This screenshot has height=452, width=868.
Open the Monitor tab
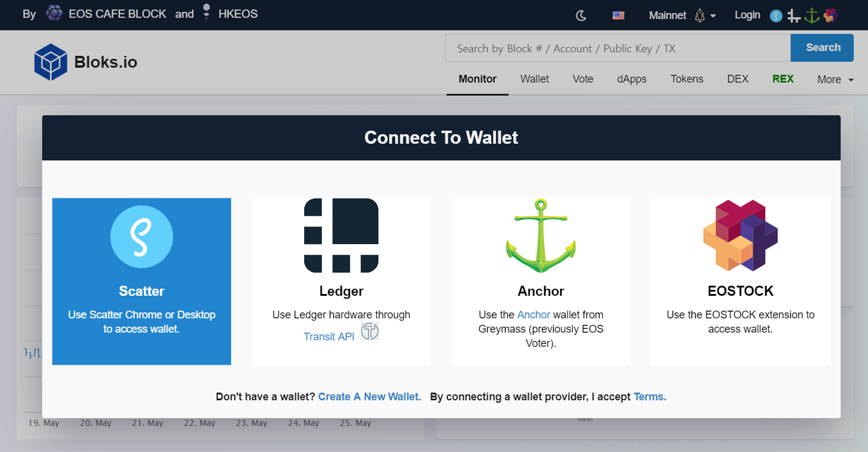pyautogui.click(x=478, y=79)
